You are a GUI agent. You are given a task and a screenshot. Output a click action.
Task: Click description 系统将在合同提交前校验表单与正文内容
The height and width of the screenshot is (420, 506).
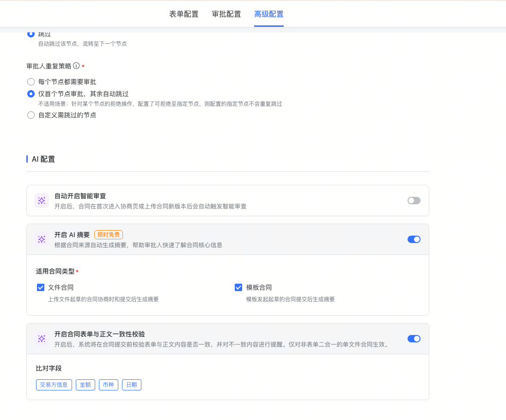pyautogui.click(x=222, y=345)
